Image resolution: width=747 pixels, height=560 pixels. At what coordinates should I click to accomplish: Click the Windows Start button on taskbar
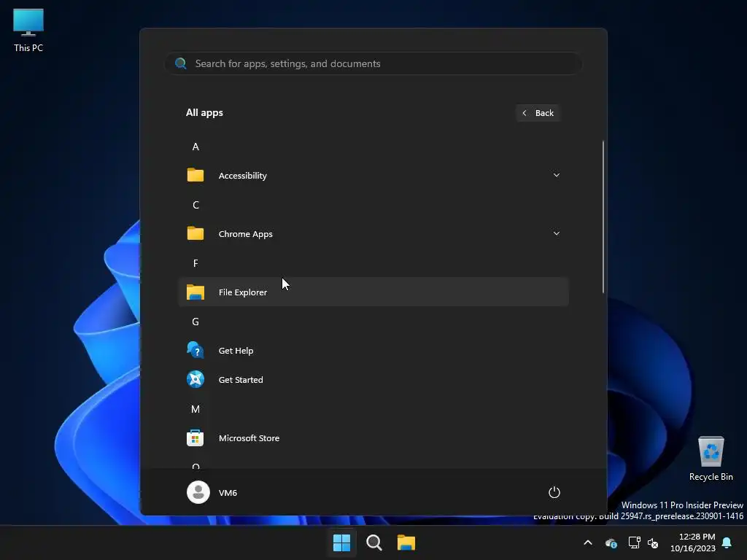coord(341,542)
